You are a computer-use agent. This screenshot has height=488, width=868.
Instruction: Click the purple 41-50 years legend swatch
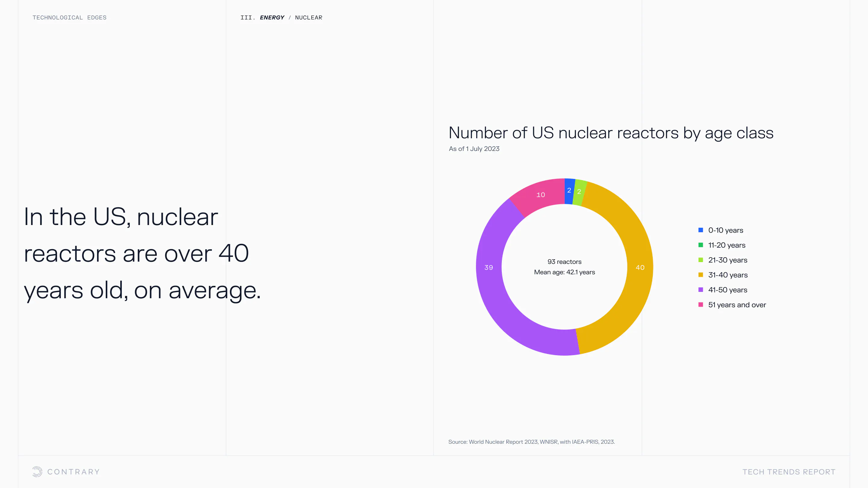click(x=700, y=289)
